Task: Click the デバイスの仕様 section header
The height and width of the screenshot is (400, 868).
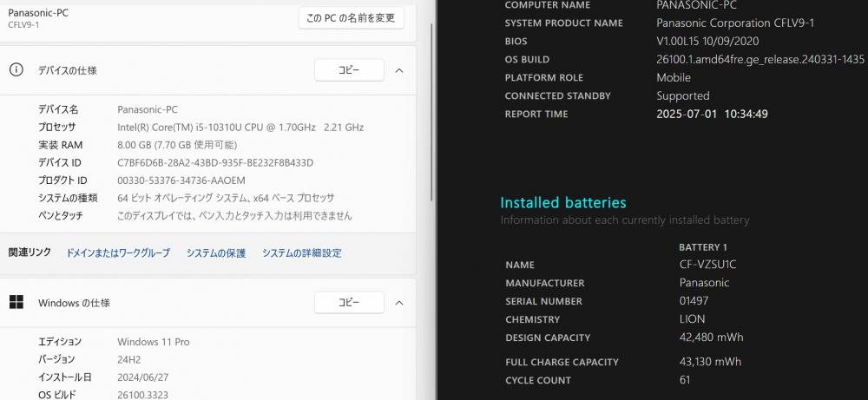Action: pos(208,70)
